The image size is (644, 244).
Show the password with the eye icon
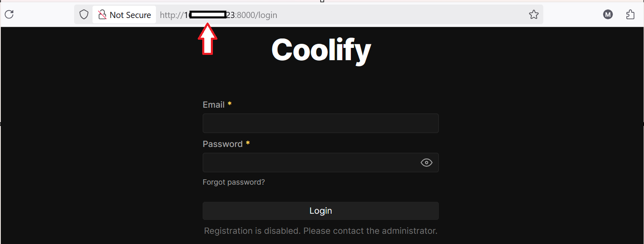[426, 163]
